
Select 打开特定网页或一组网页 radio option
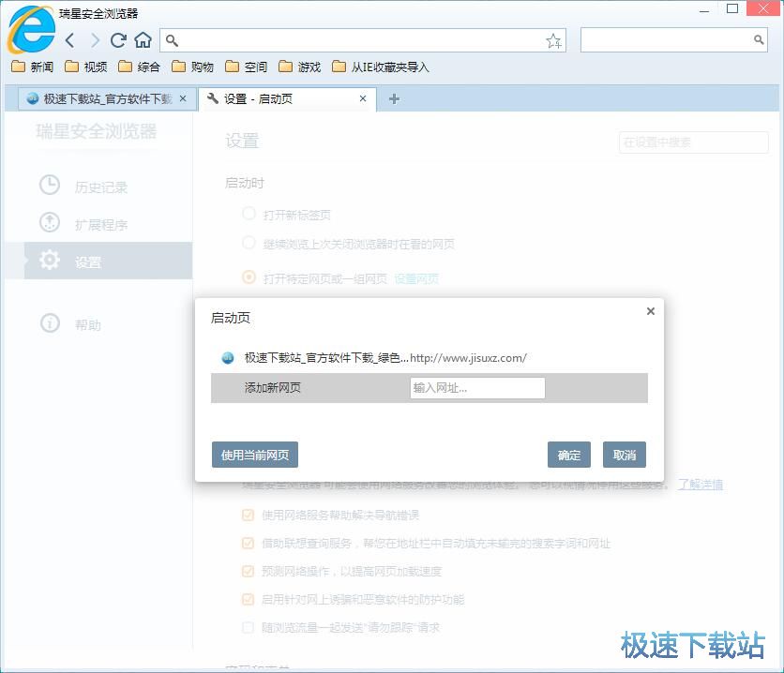click(249, 277)
